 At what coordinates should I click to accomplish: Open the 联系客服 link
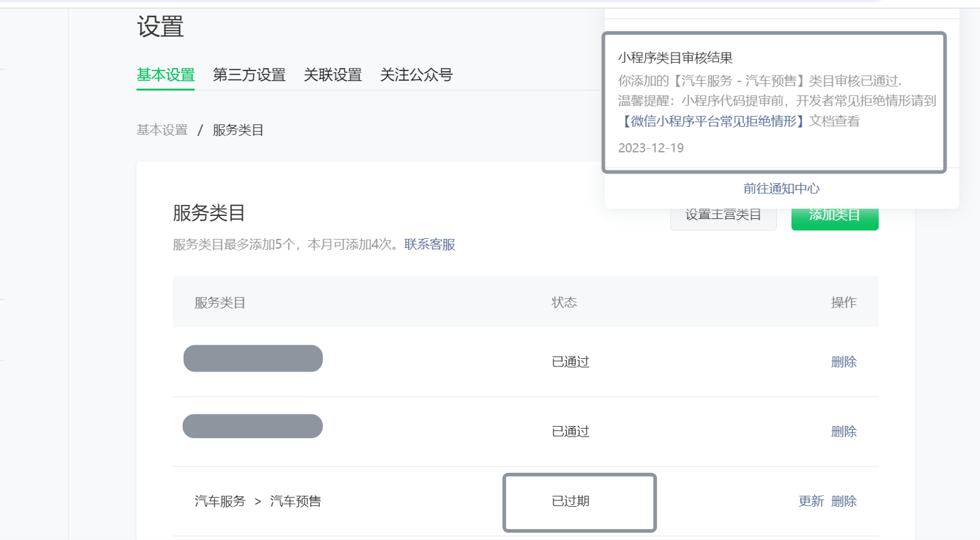(x=430, y=245)
